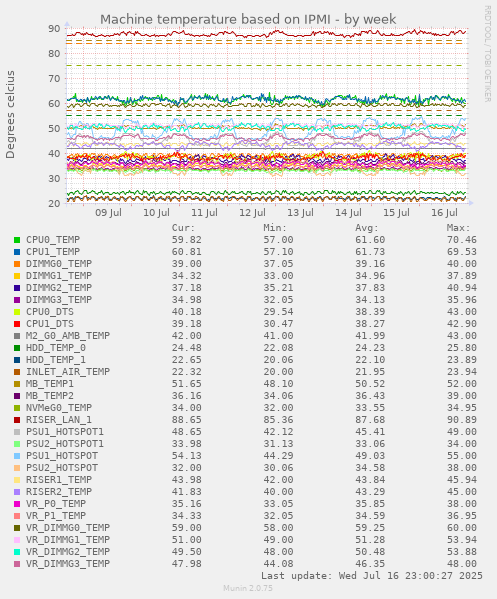The width and height of the screenshot is (497, 599).
Task: Click CPU1_TEMP current value 60.81
Action: 186,252
